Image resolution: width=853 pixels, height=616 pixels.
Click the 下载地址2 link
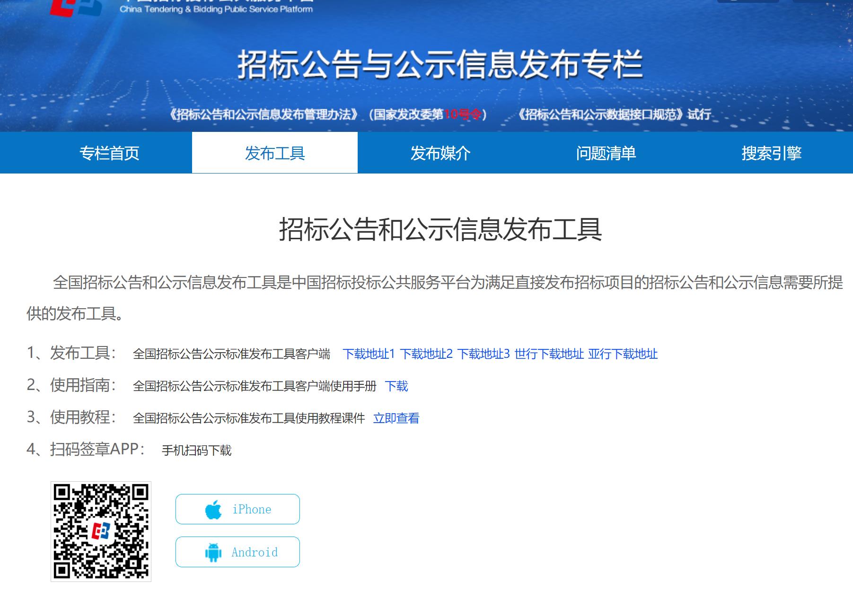[x=426, y=354]
